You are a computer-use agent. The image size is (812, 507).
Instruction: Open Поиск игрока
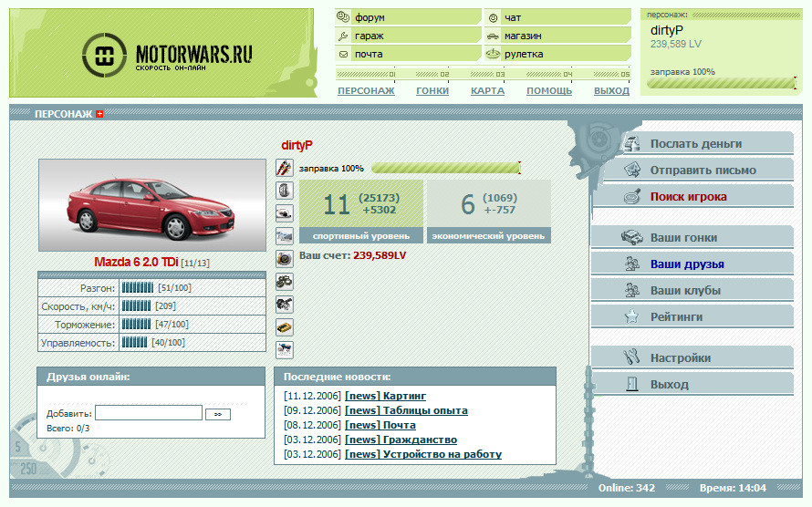point(694,197)
